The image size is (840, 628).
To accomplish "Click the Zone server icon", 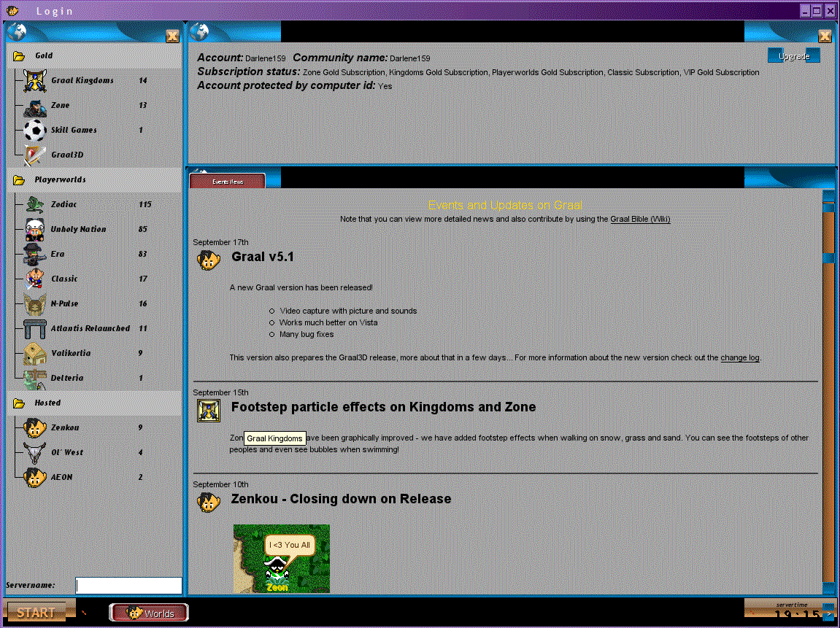I will click(x=34, y=106).
